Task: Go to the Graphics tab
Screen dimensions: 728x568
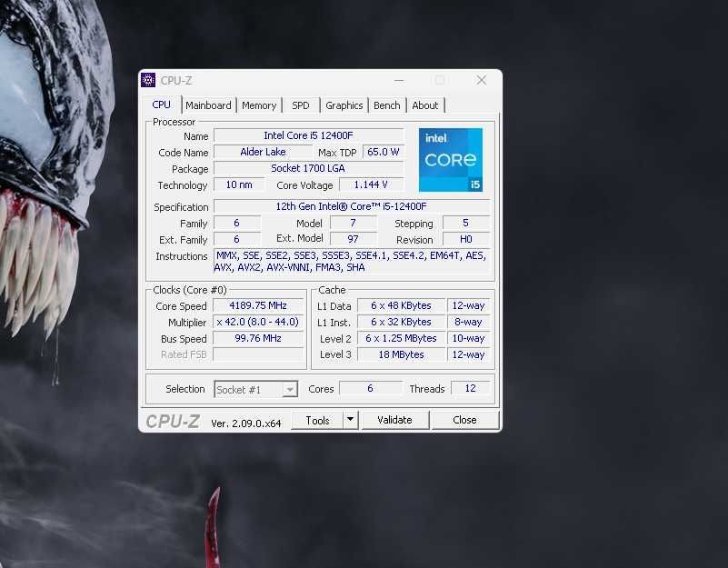Action: [344, 105]
